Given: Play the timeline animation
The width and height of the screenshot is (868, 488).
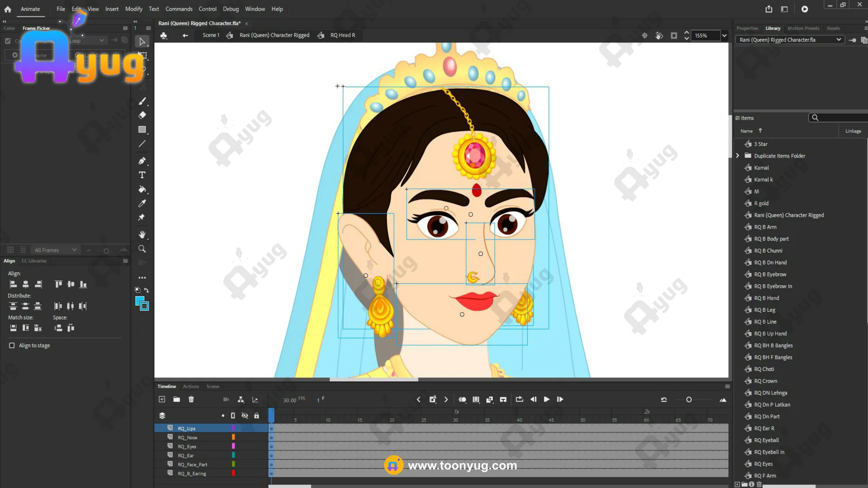Looking at the screenshot, I should click(x=547, y=399).
